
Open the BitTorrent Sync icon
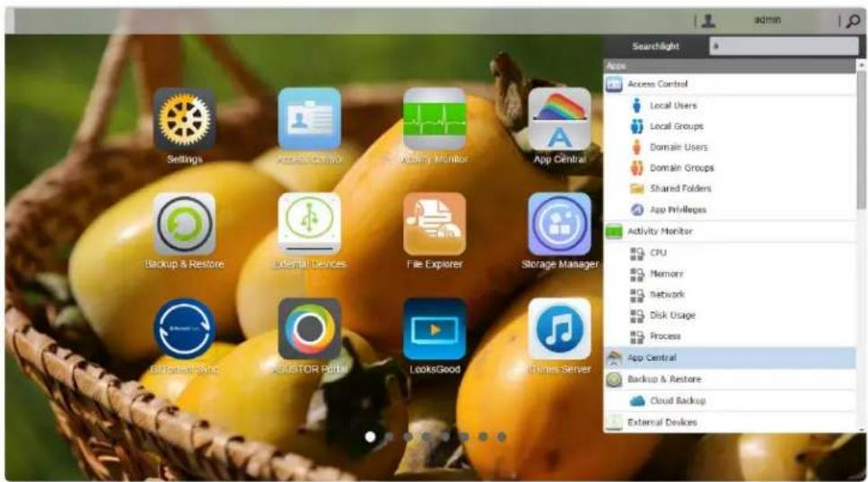click(184, 329)
